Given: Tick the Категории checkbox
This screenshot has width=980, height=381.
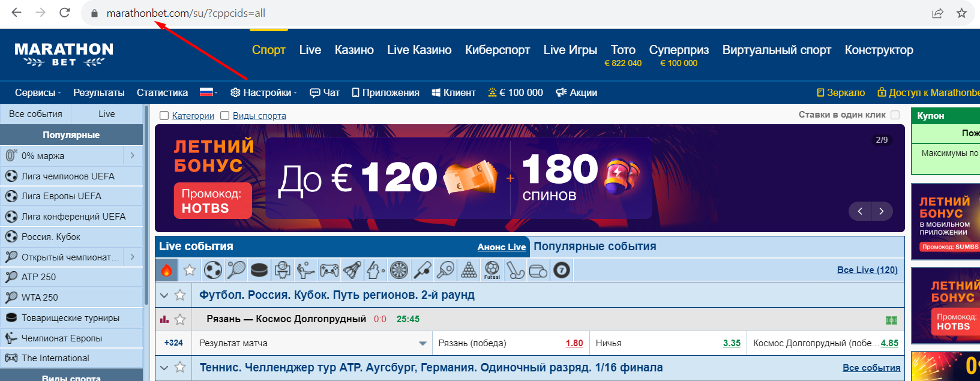Looking at the screenshot, I should [x=164, y=116].
